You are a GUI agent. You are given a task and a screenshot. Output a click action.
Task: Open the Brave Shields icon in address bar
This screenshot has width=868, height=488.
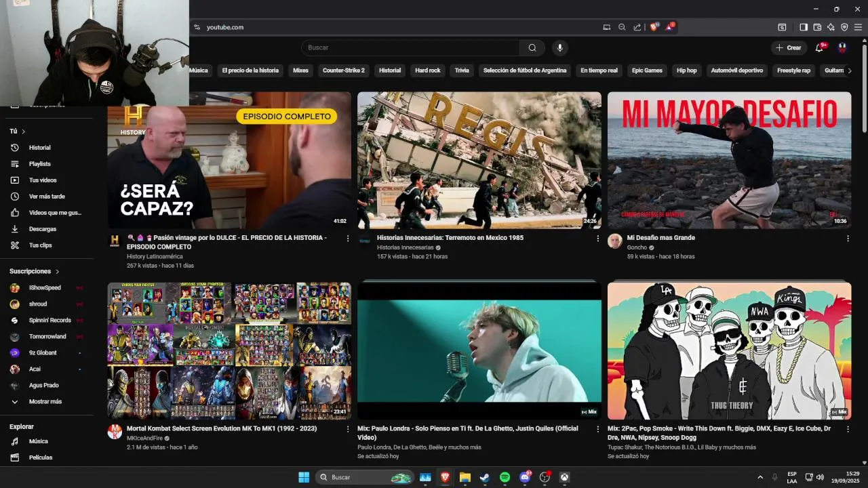click(x=654, y=27)
